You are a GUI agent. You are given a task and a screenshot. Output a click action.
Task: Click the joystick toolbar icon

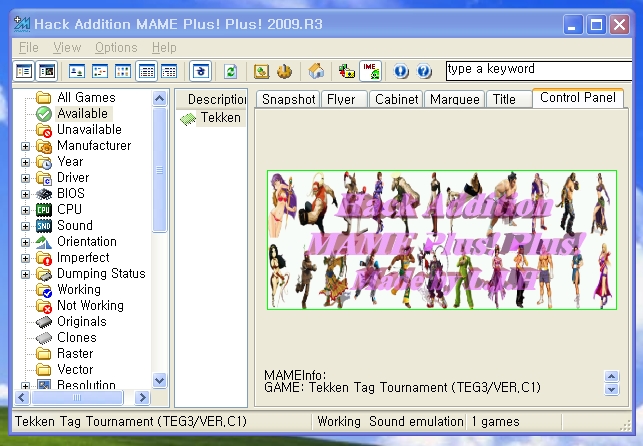284,71
